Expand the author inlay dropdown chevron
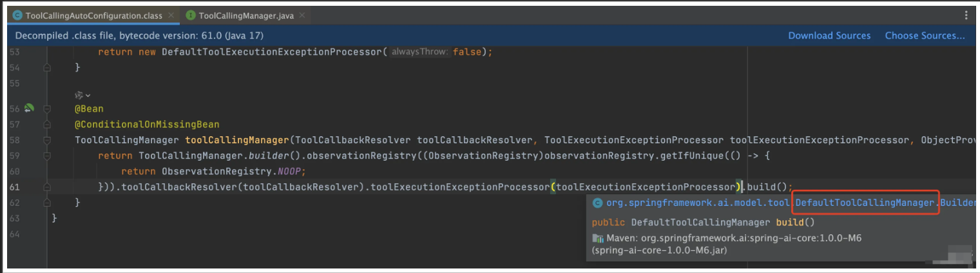 click(x=88, y=96)
